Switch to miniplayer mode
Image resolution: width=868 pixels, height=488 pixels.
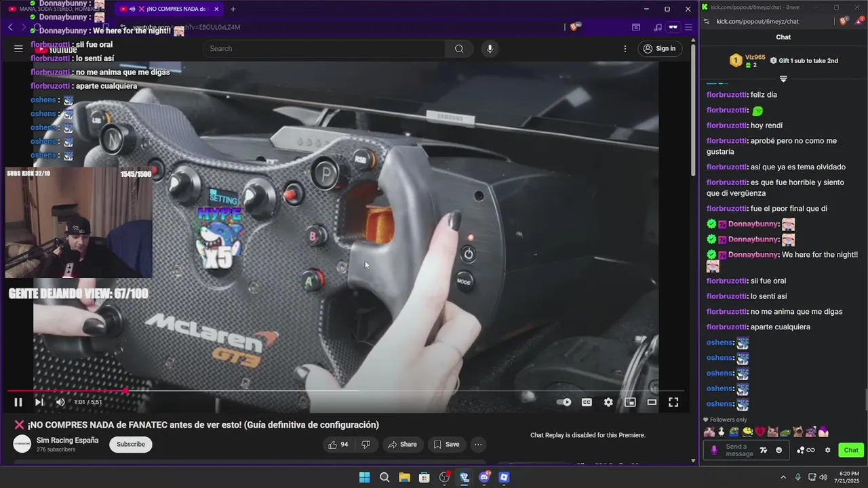tap(630, 402)
